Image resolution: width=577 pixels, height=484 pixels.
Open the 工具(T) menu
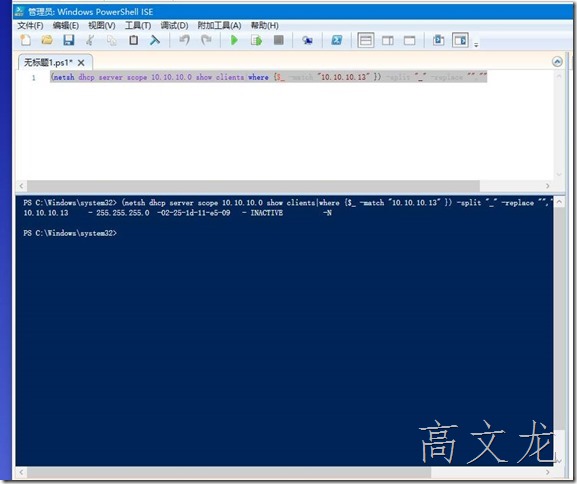coord(138,25)
